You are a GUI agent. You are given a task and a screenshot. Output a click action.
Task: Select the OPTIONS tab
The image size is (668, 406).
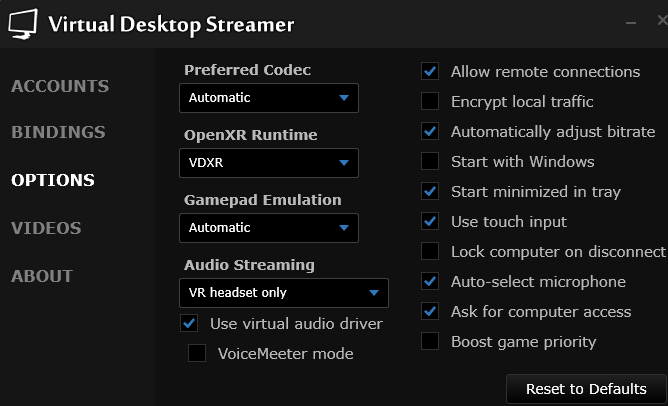coord(53,180)
